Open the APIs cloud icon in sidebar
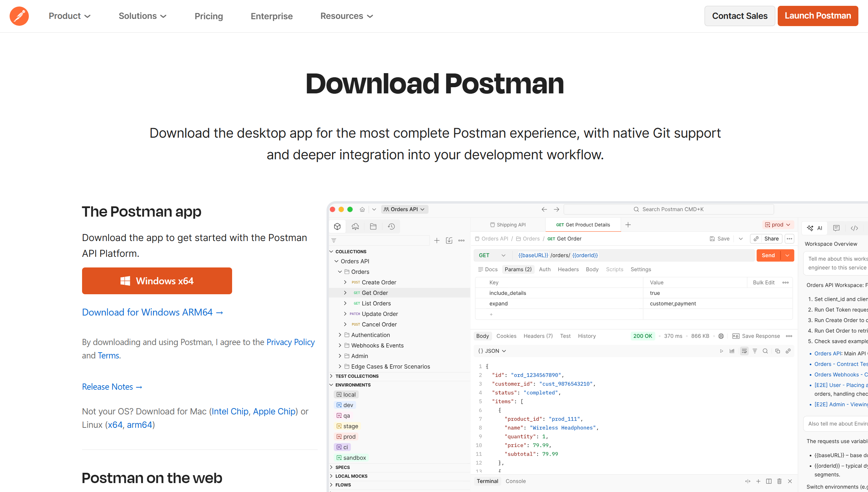868x492 pixels. (x=355, y=226)
